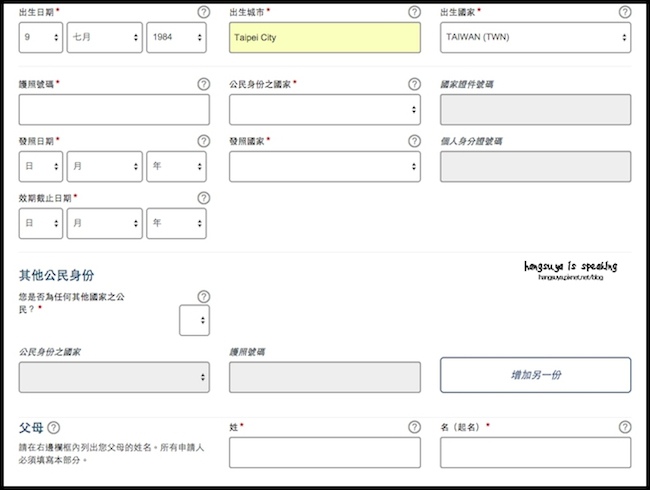Open the required 公民身份之國家 dropdown
The image size is (650, 490).
325,109
